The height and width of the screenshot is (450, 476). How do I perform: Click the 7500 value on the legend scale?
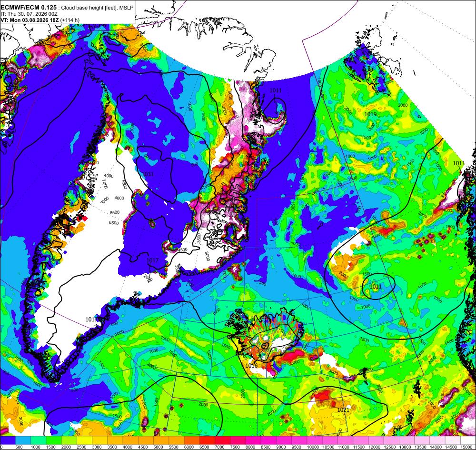[x=235, y=447]
